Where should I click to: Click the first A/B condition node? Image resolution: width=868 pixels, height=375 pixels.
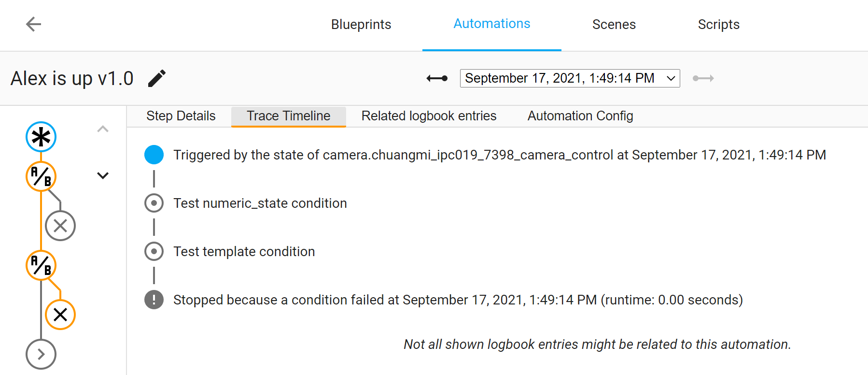(x=41, y=176)
